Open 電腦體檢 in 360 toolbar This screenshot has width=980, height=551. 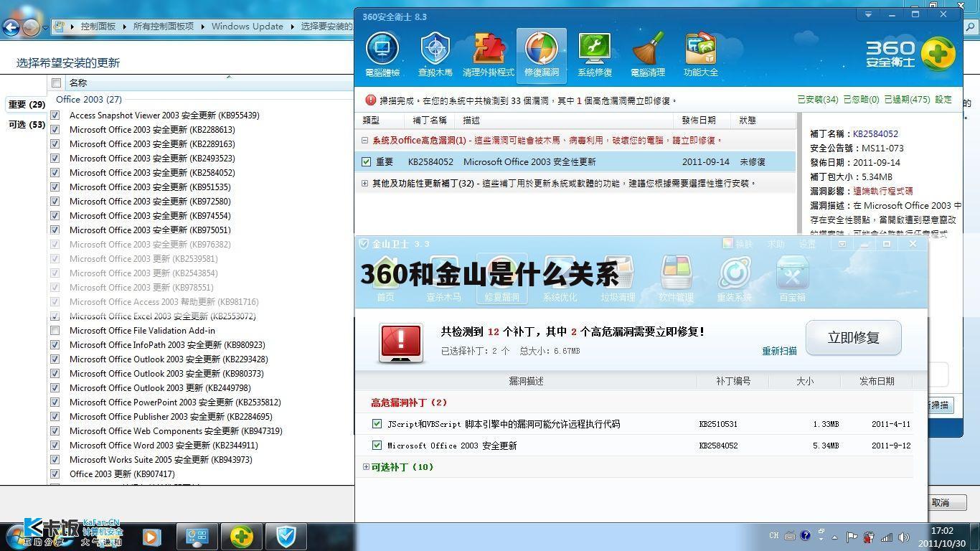click(x=382, y=55)
